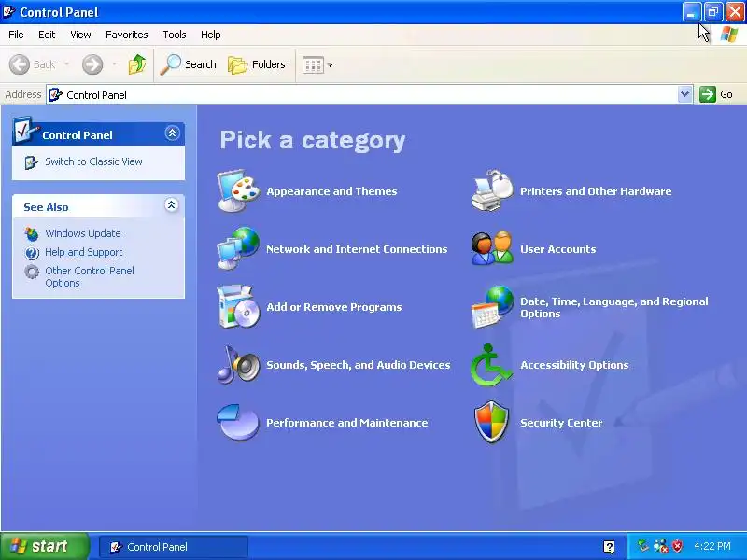Click the Back navigation button
The image size is (747, 560).
click(33, 64)
